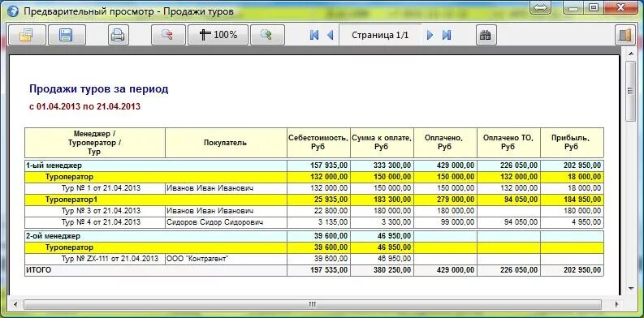Click vertical scrollbar up arrow

coord(630,54)
